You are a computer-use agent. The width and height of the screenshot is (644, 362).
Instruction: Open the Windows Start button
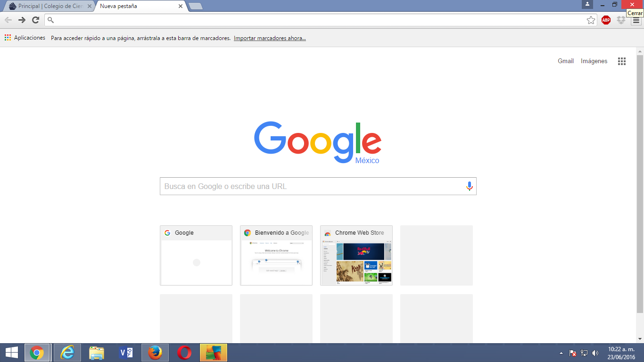click(11, 353)
